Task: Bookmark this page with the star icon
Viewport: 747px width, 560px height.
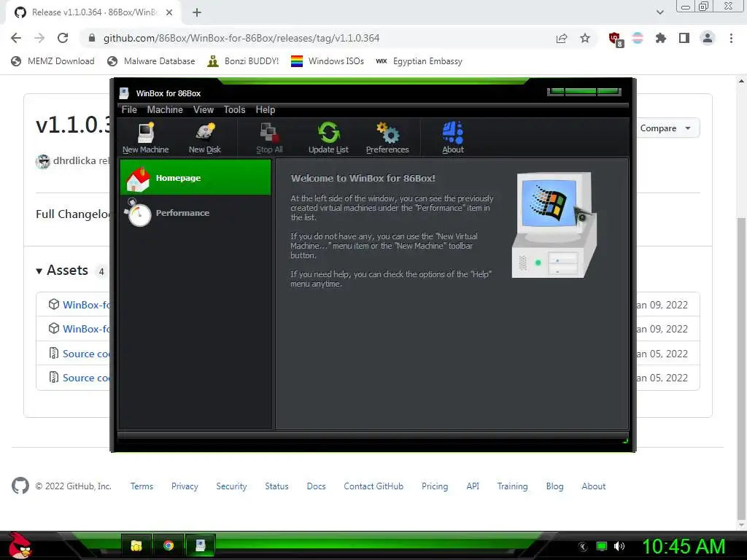Action: coord(585,38)
